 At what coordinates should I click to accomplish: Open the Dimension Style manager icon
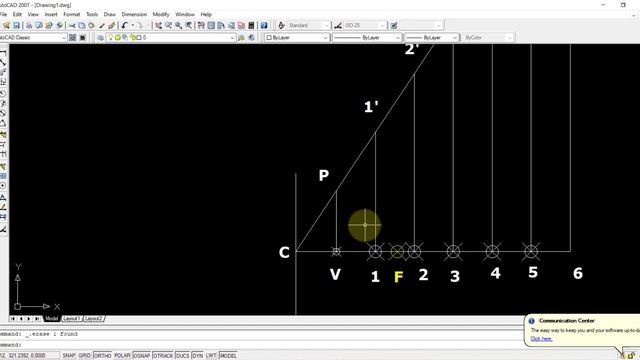pos(338,25)
